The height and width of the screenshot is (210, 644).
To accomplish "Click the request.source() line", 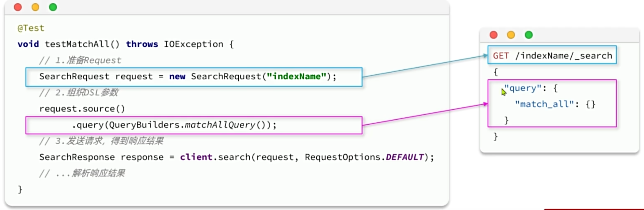I will pos(82,109).
